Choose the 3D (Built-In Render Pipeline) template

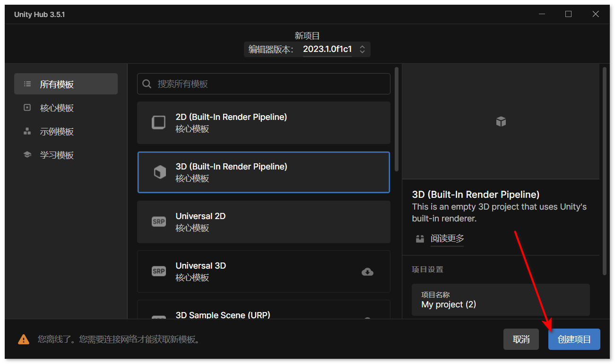coord(264,172)
